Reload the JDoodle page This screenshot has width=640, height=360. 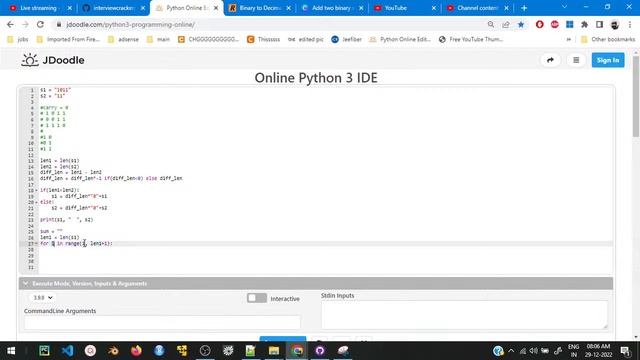click(x=40, y=24)
